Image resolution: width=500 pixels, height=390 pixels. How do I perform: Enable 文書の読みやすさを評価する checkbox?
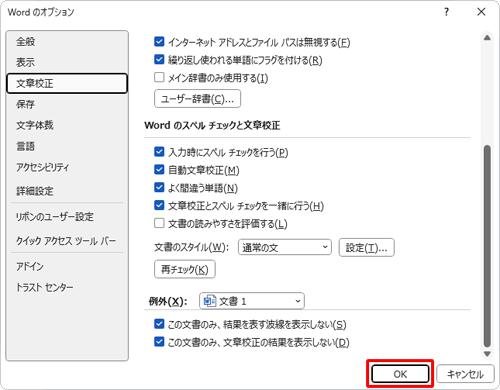click(159, 223)
